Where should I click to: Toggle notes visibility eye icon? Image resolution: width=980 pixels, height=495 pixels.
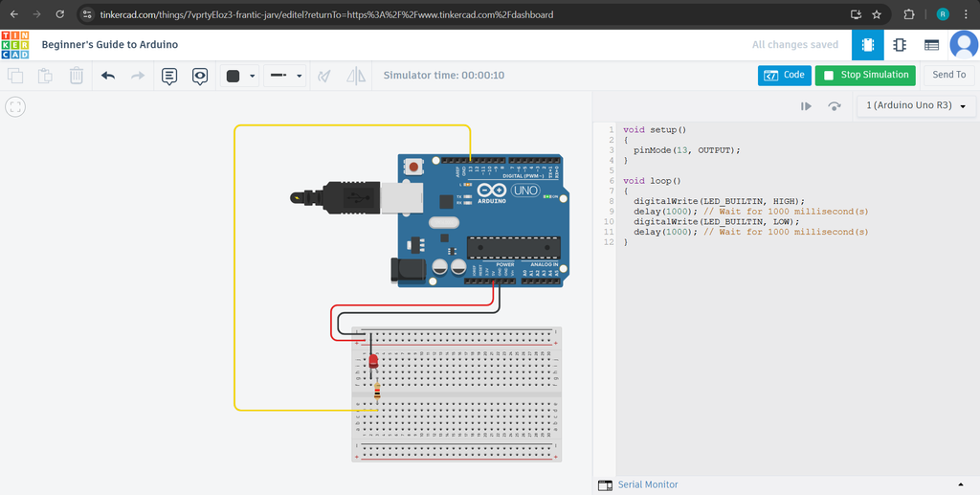click(x=200, y=77)
